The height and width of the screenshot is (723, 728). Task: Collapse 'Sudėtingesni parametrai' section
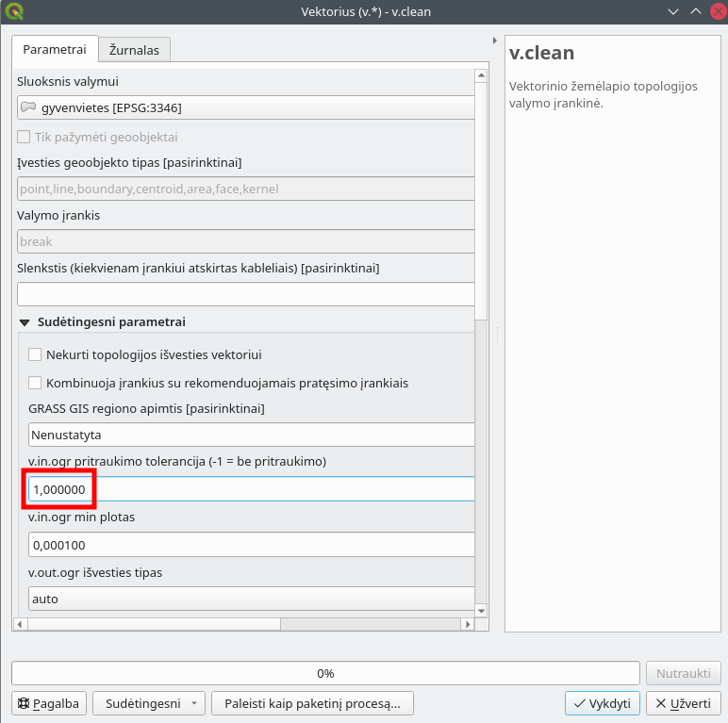(25, 322)
